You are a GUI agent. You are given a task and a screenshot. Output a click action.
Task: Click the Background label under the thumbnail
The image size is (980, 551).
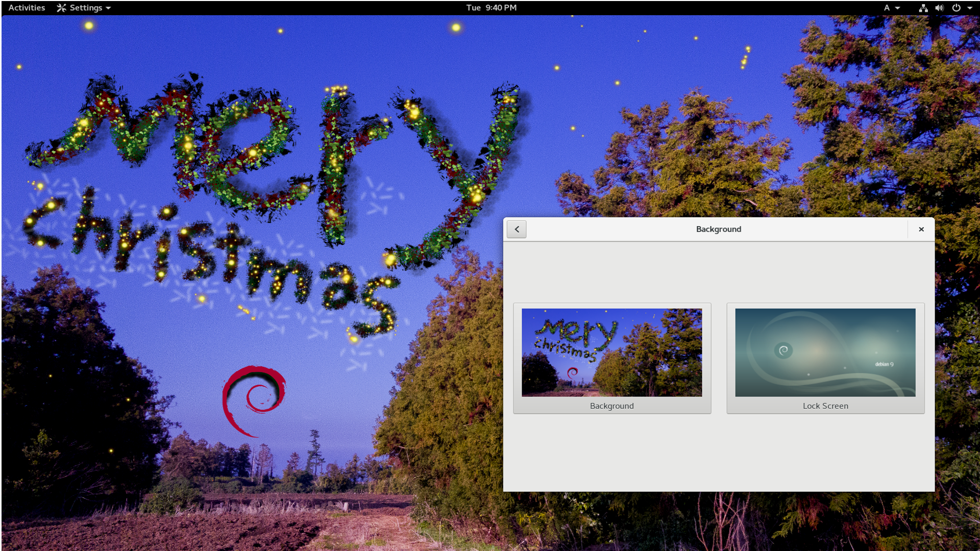611,406
